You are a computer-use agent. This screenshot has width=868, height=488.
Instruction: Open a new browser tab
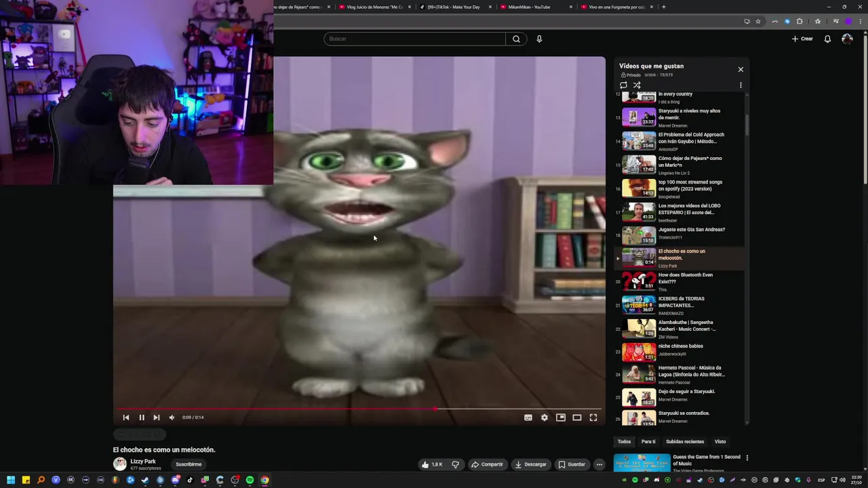pos(663,7)
